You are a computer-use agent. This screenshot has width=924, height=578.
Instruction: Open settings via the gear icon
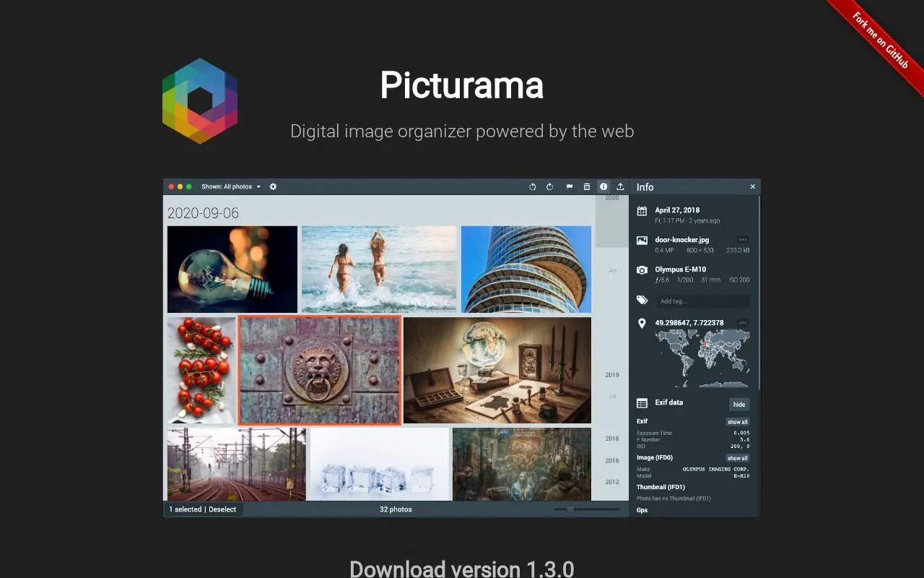[x=273, y=186]
